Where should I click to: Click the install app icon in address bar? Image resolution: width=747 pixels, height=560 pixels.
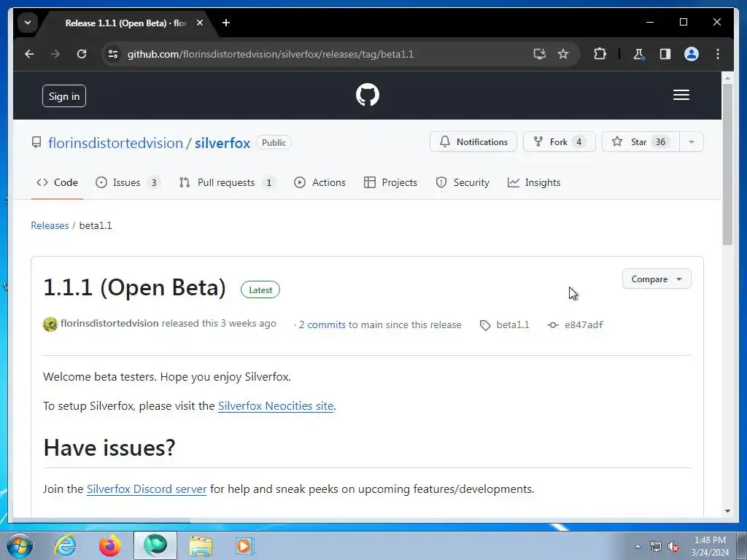pyautogui.click(x=539, y=54)
